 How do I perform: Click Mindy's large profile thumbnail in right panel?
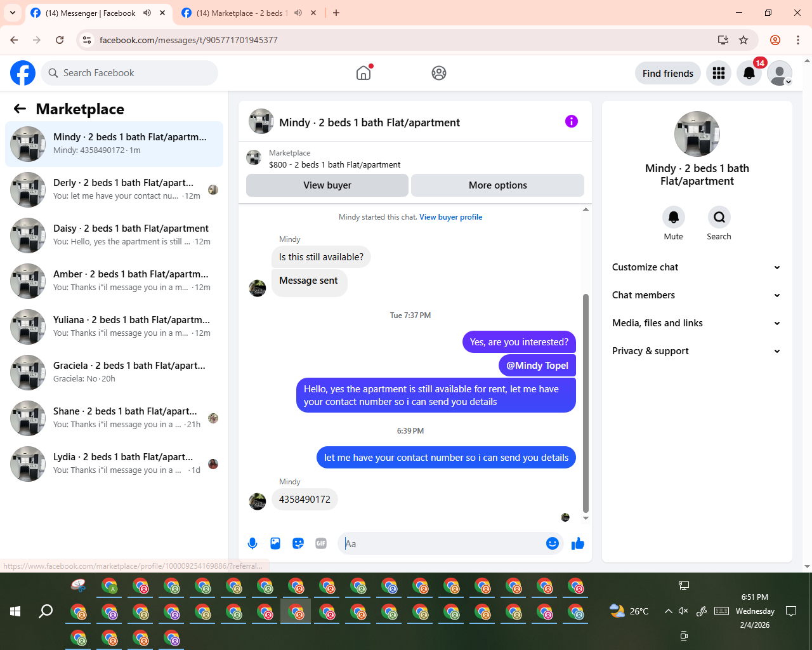pyautogui.click(x=697, y=134)
